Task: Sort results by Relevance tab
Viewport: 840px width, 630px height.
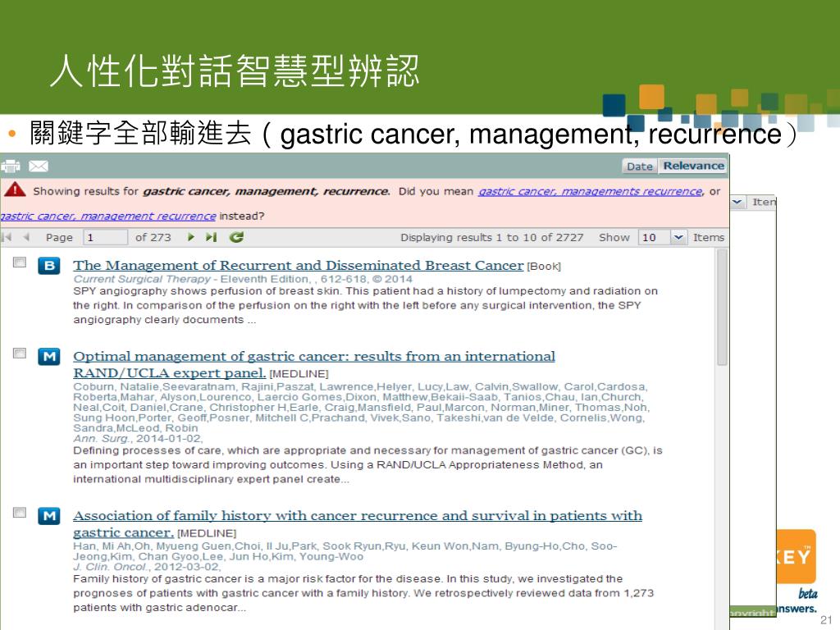Action: (693, 166)
